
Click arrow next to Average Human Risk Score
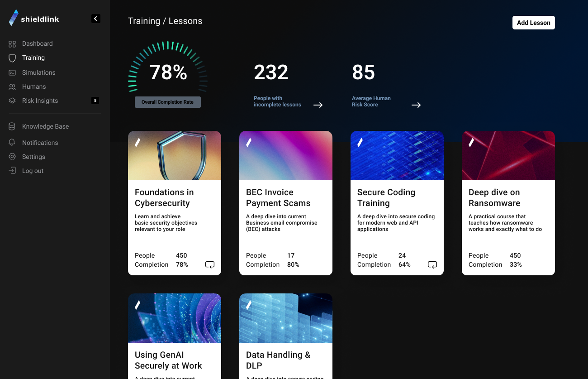(416, 105)
